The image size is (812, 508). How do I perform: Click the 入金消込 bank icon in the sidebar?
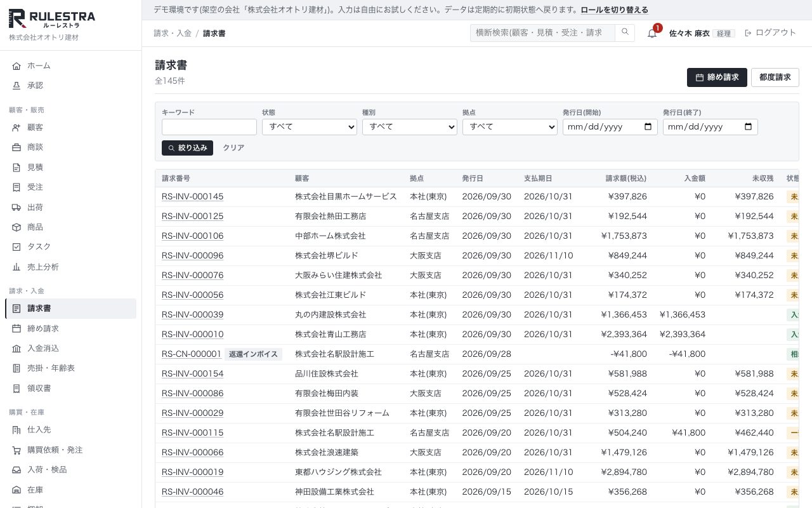[16, 349]
